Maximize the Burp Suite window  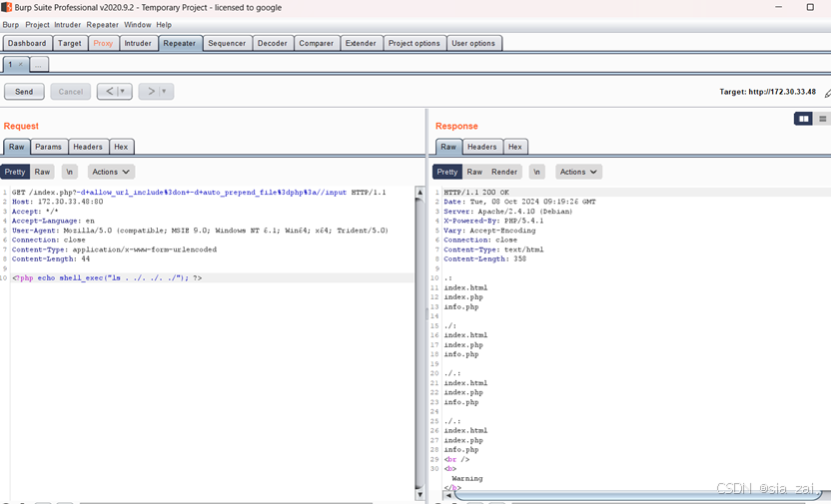(810, 7)
